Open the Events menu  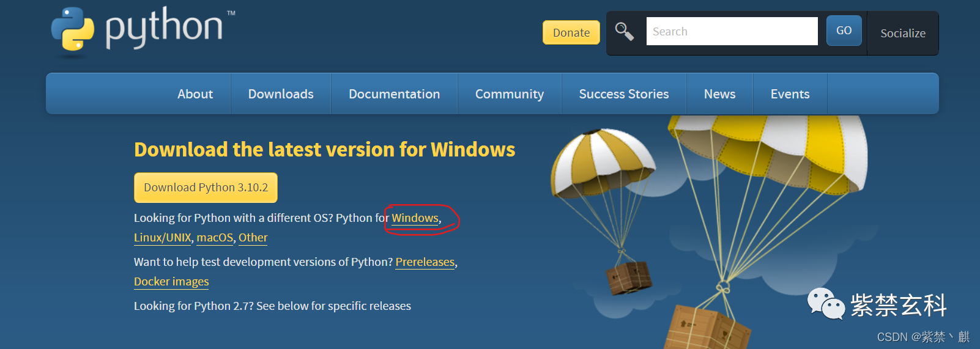click(x=790, y=94)
